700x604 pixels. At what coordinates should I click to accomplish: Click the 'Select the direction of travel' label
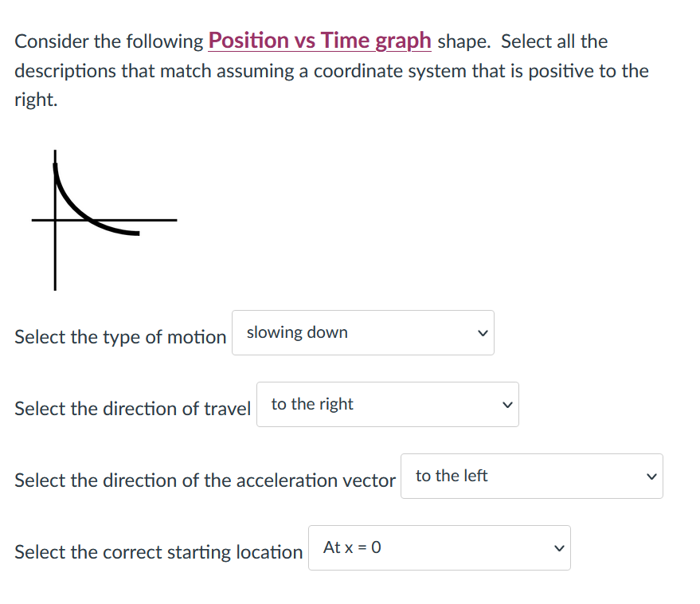click(132, 409)
